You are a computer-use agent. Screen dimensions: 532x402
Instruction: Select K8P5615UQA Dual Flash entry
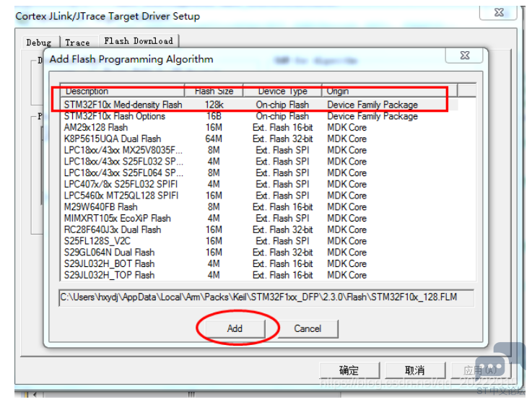pos(260,139)
